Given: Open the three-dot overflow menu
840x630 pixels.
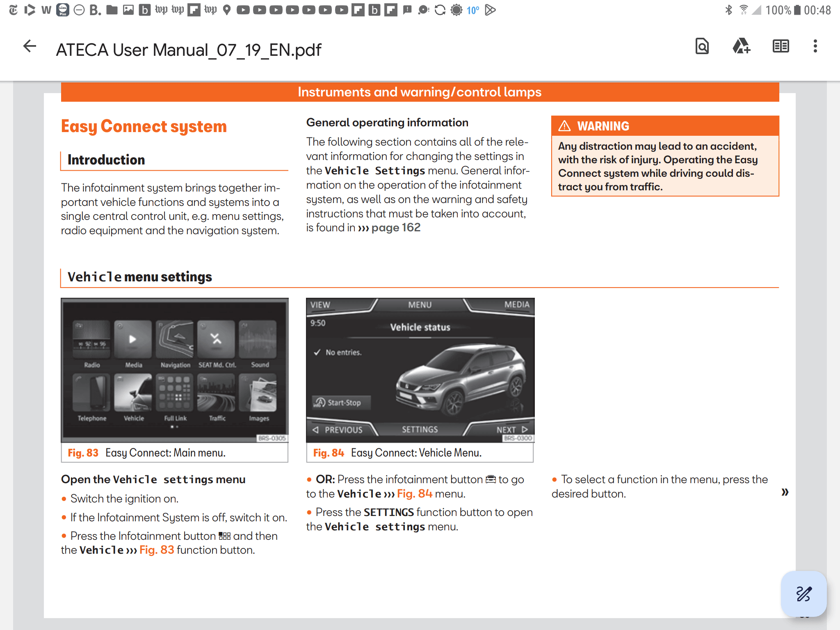Looking at the screenshot, I should 815,46.
